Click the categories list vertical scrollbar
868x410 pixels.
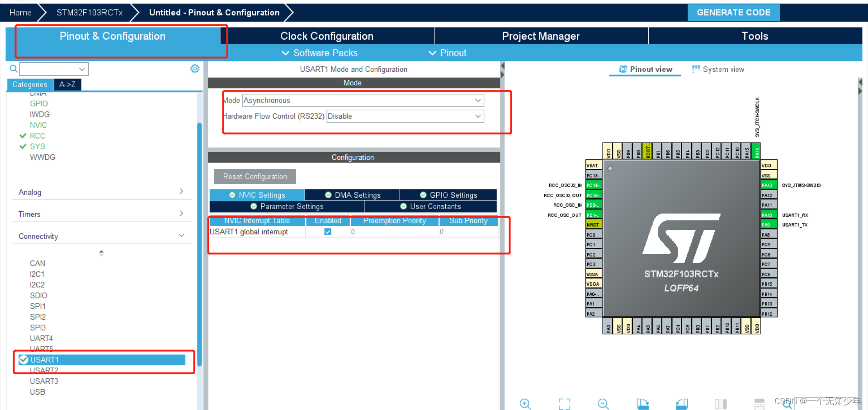point(199,244)
